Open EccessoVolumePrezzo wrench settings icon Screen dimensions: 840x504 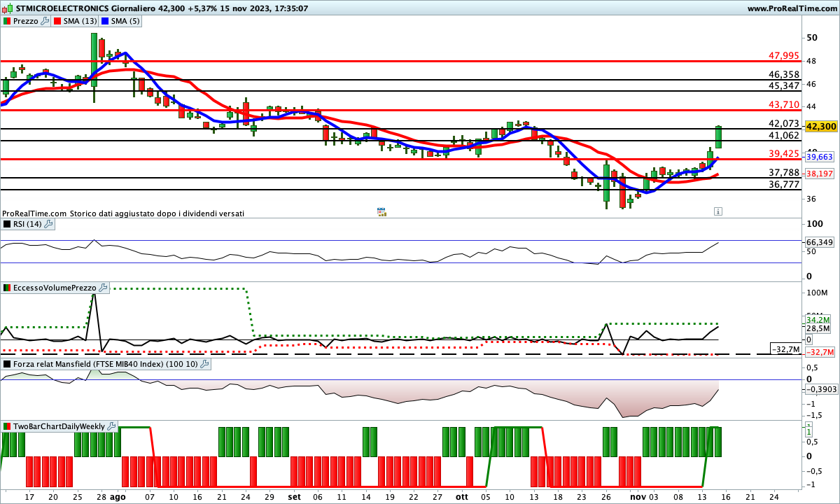tap(103, 288)
